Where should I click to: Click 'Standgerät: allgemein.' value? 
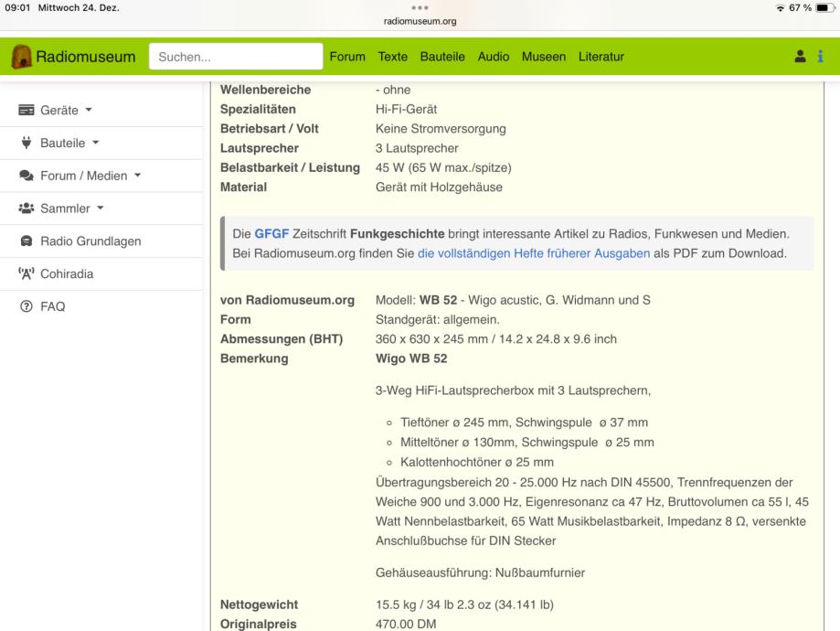pyautogui.click(x=438, y=319)
